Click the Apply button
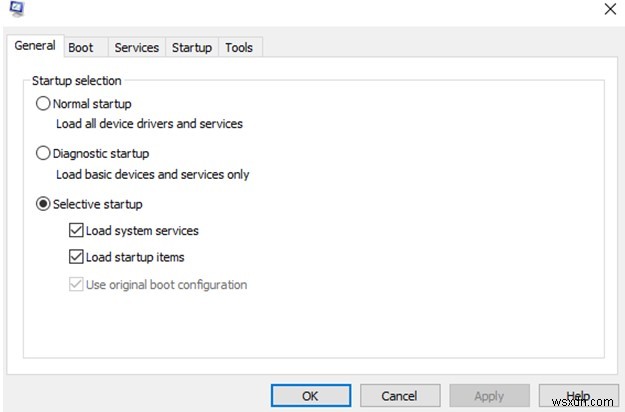This screenshot has height=412, width=625. 488,395
